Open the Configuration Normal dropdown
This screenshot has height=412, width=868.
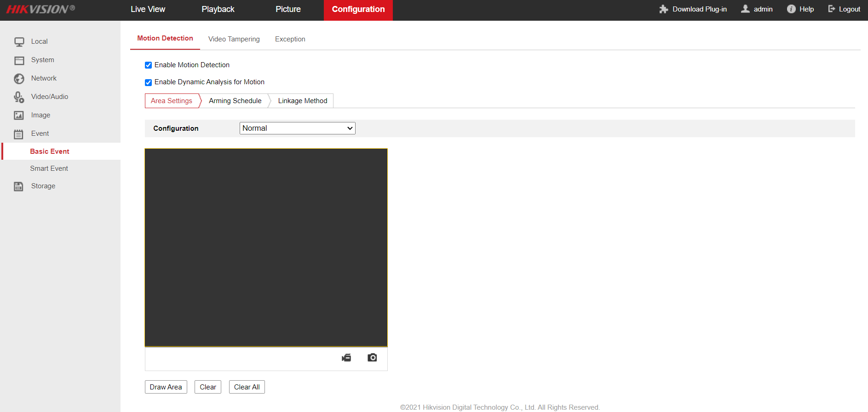(x=297, y=128)
